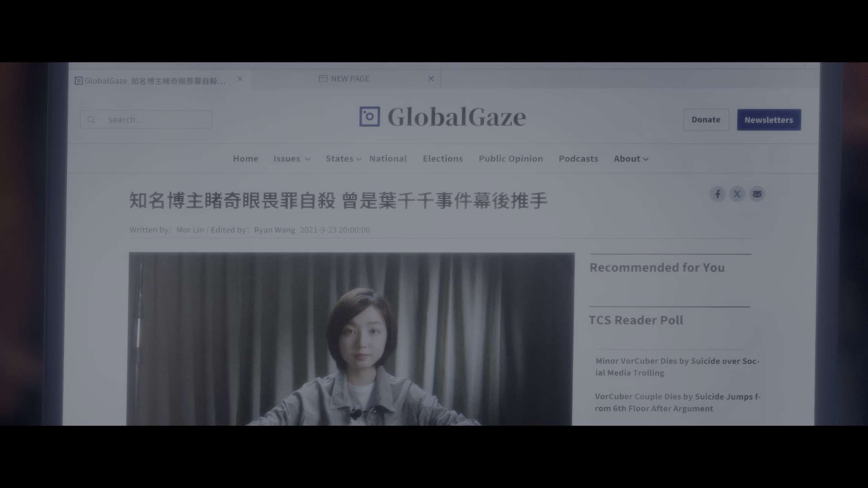Click the GlobalGaze tab favicon
Viewport: 868px width, 488px height.
pos(78,81)
